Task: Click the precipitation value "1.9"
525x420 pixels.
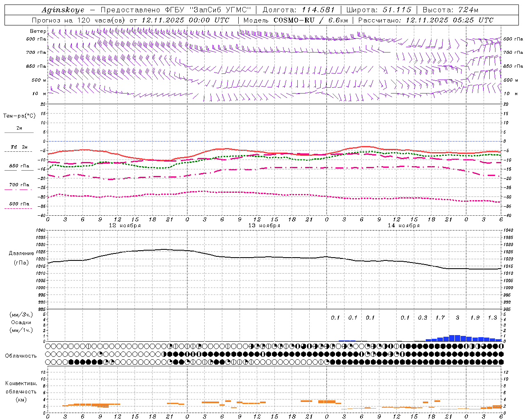Action: [475, 317]
